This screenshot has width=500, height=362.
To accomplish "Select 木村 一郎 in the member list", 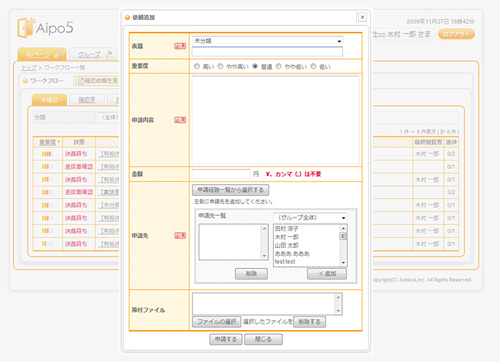I will coord(287,237).
